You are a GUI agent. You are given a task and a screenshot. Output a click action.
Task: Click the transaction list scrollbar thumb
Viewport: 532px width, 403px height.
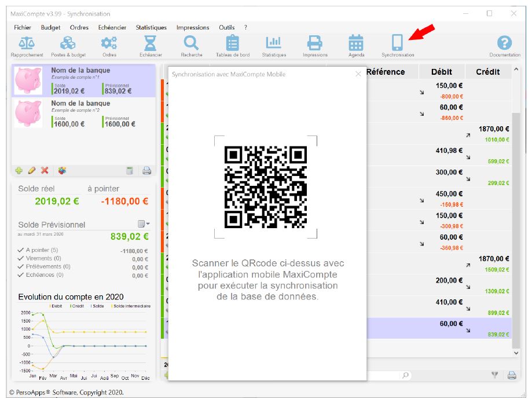tap(516, 230)
